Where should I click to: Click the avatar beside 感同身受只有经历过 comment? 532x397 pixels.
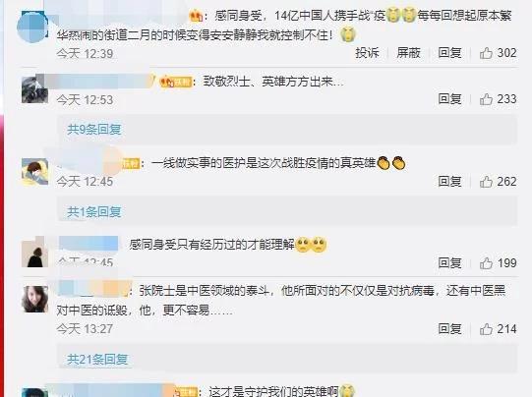tap(34, 255)
